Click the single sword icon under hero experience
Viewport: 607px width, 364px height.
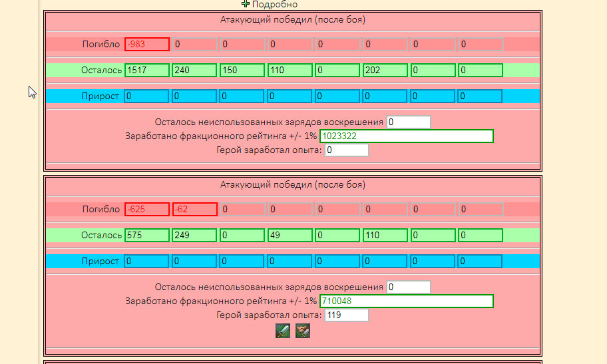click(283, 331)
